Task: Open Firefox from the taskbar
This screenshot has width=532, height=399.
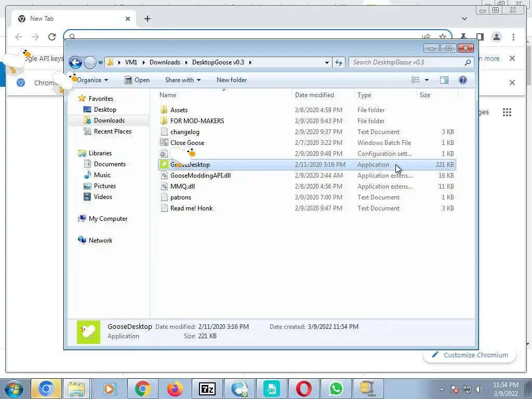Action: pos(175,389)
